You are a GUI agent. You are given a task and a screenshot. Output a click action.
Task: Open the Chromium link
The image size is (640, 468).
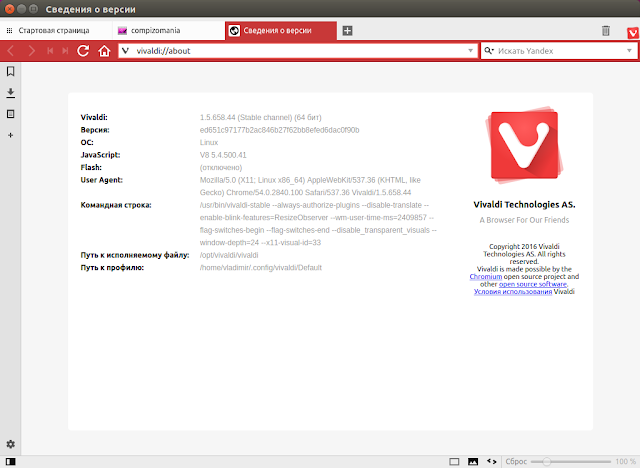tap(485, 277)
